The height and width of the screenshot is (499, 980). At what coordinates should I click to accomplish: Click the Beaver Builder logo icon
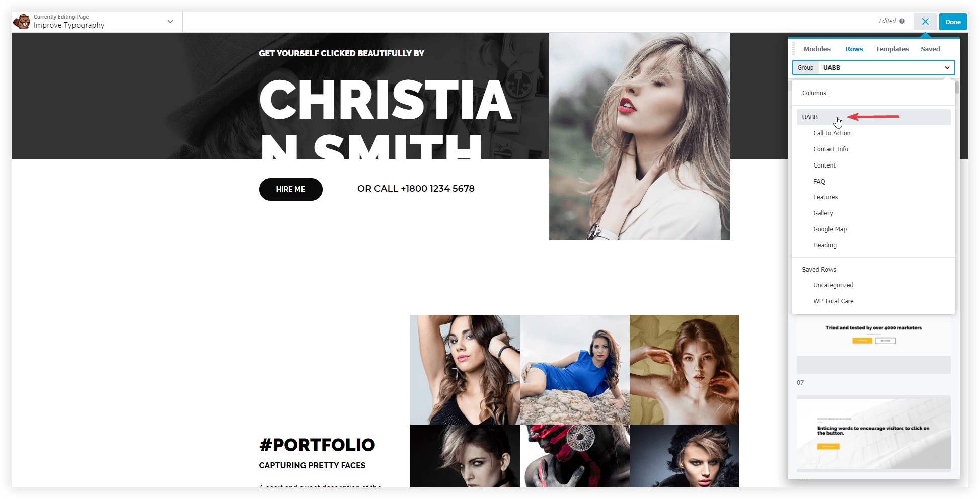(x=22, y=22)
